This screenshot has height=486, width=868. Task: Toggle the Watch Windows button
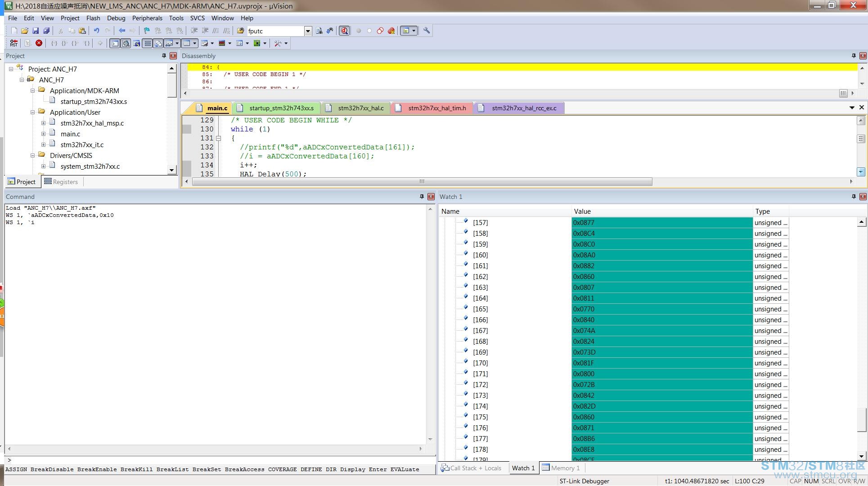(x=169, y=43)
